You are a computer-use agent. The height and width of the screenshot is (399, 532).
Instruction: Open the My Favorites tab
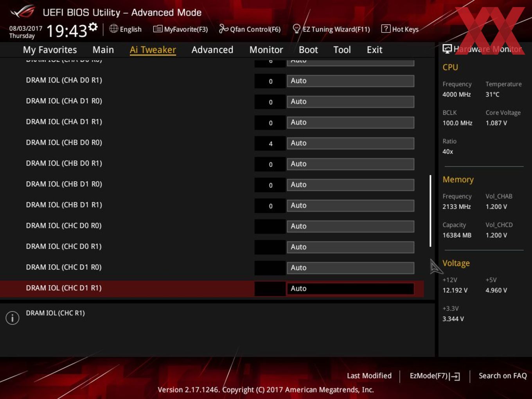(50, 50)
